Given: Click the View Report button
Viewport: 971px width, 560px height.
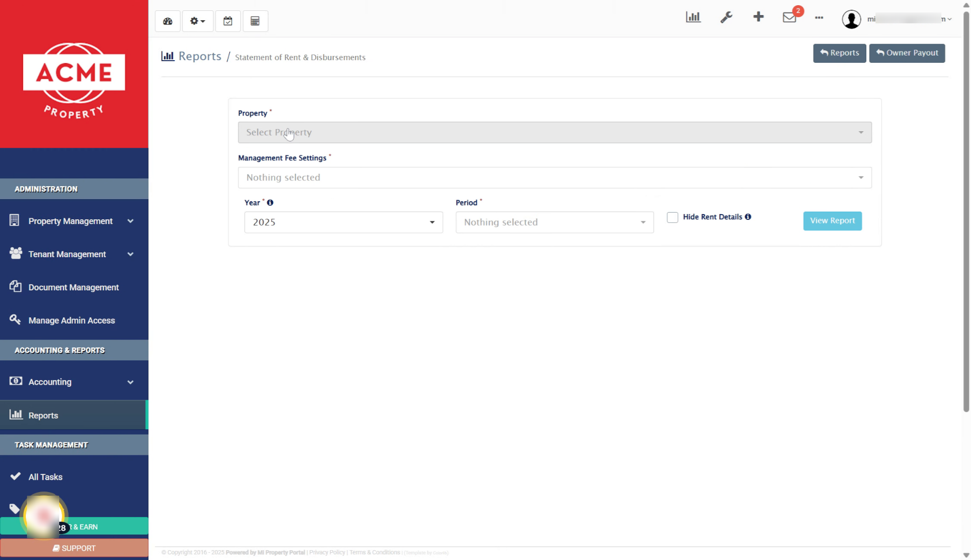Looking at the screenshot, I should [x=832, y=221].
